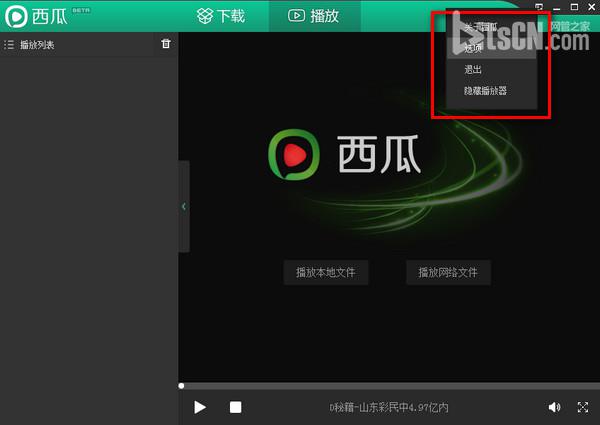Switch to the 下载 tab
The width and height of the screenshot is (600, 425).
coord(221,16)
